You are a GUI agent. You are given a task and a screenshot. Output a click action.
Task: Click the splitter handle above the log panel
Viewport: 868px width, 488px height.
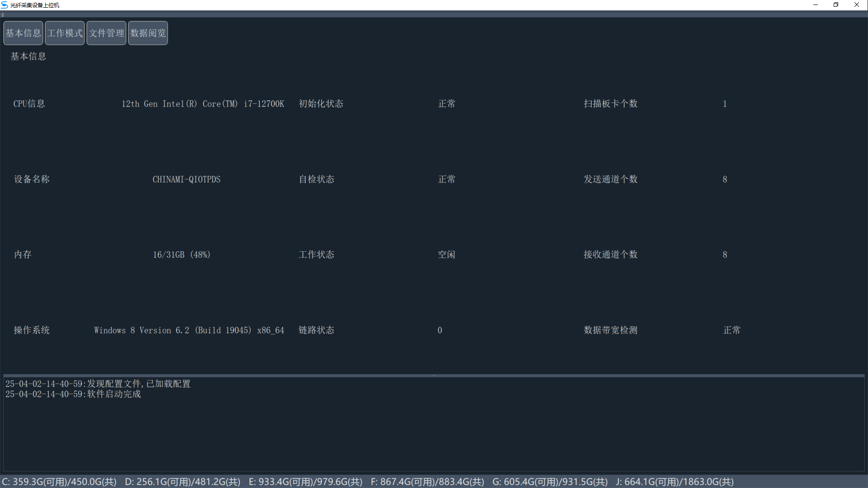coord(434,375)
